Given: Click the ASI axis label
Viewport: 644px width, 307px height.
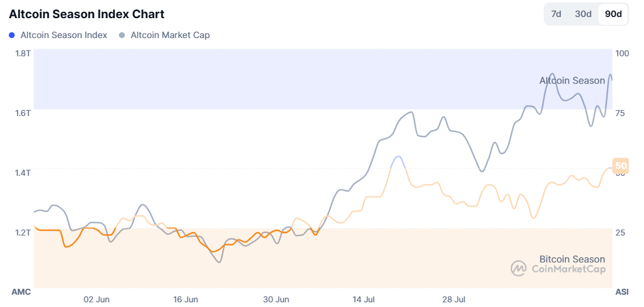Looking at the screenshot, I should (x=621, y=291).
